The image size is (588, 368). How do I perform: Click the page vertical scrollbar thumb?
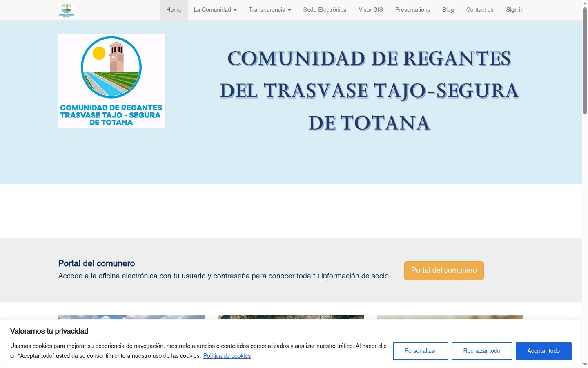pos(585,61)
